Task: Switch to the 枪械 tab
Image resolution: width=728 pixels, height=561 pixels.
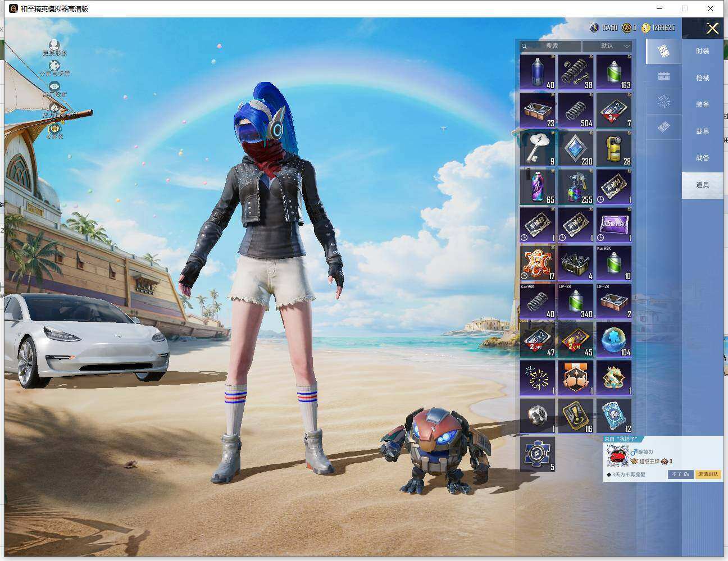Action: point(702,78)
